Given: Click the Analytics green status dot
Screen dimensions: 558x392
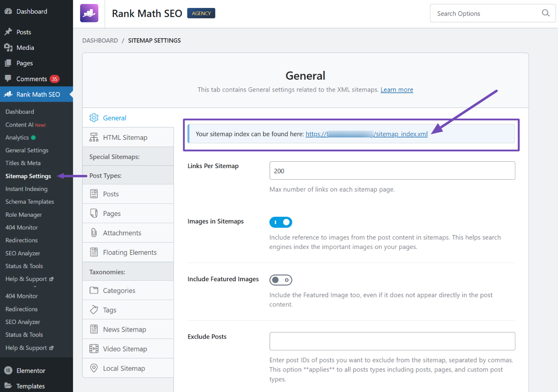Looking at the screenshot, I should point(34,137).
